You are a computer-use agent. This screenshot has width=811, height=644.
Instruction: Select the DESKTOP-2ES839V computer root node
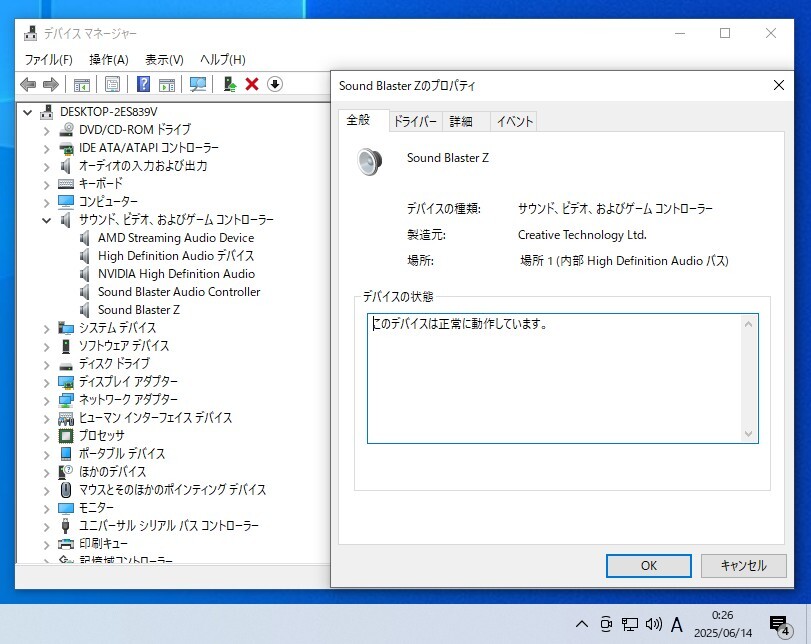[x=109, y=112]
